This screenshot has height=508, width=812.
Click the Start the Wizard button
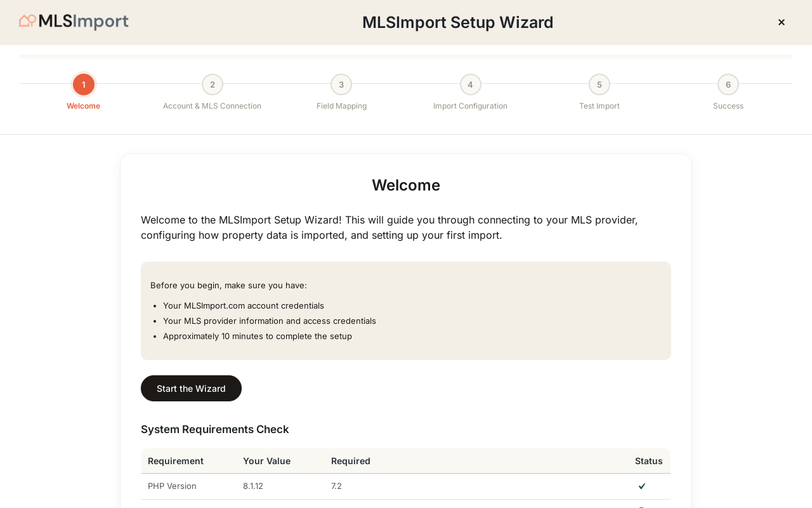pyautogui.click(x=191, y=389)
